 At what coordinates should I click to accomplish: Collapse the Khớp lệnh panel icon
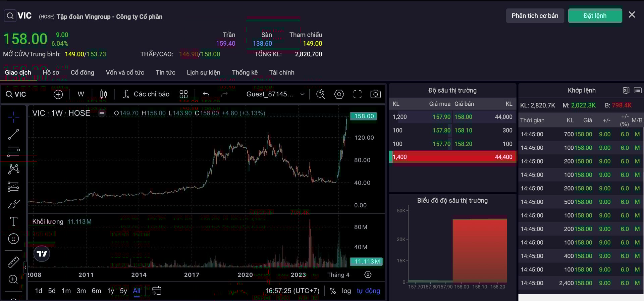click(x=626, y=90)
